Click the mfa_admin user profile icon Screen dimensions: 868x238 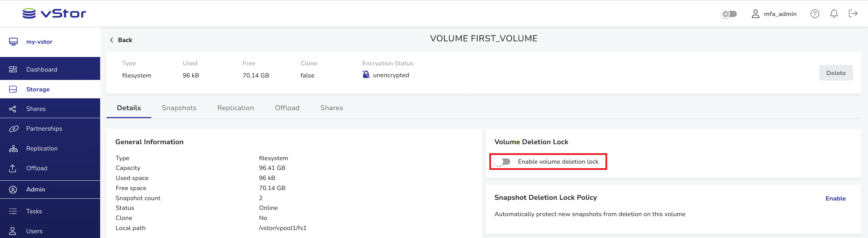click(x=755, y=14)
